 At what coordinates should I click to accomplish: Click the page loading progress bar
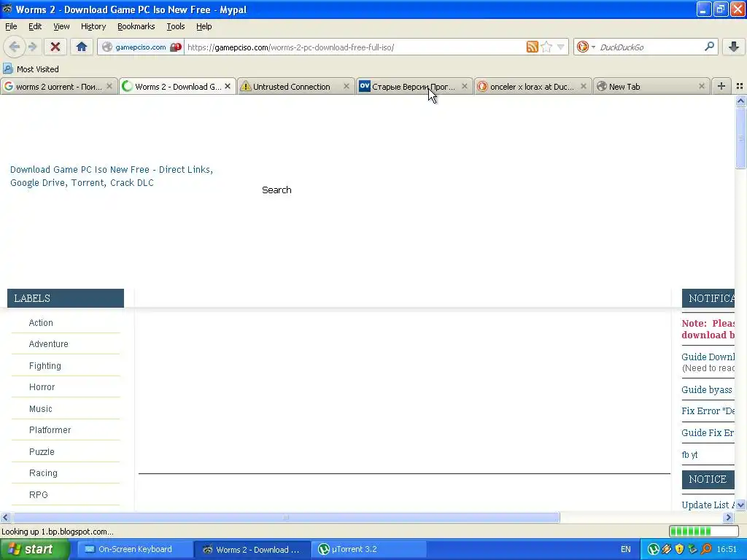pyautogui.click(x=704, y=531)
